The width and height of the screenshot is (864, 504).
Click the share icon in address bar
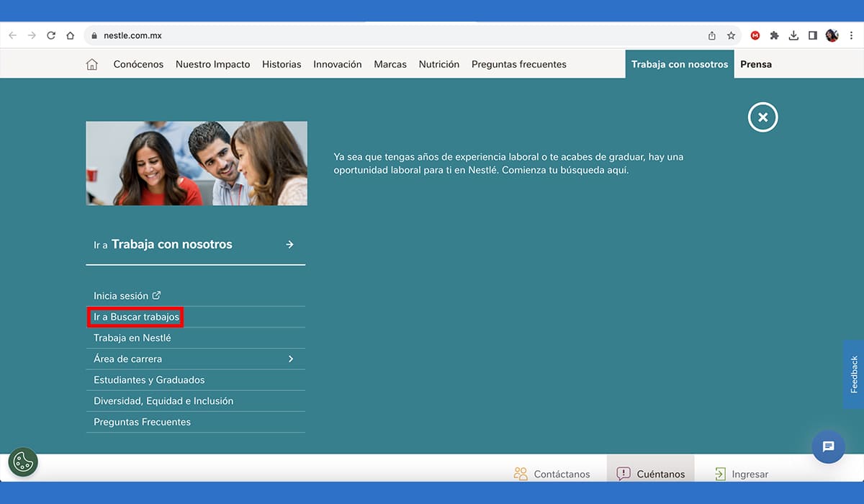point(712,35)
